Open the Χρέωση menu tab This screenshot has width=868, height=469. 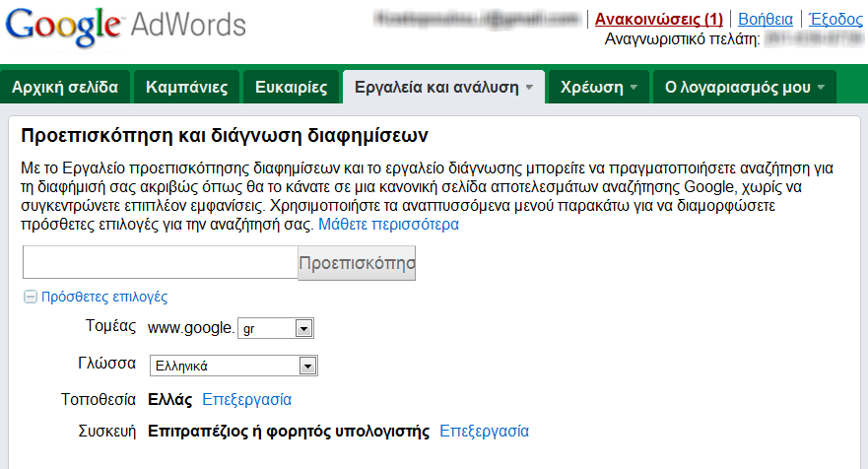coord(599,87)
